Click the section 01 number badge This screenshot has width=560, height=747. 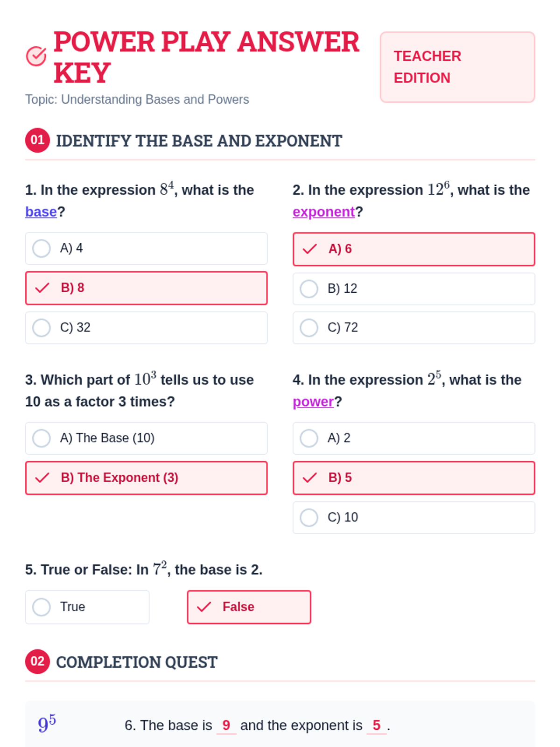click(37, 140)
